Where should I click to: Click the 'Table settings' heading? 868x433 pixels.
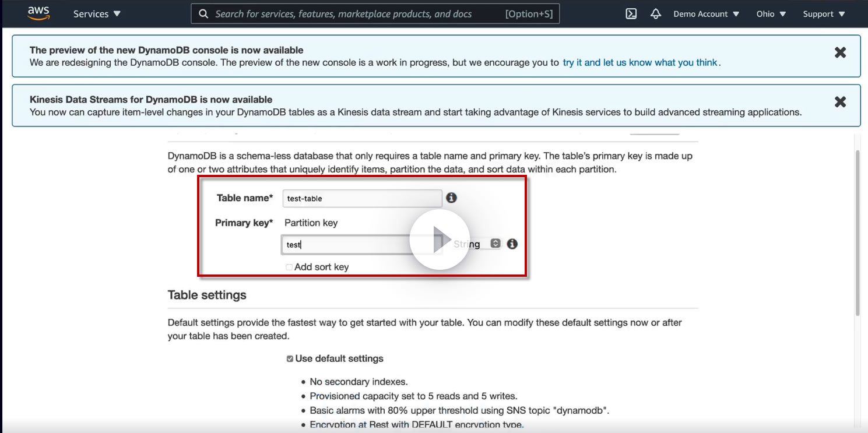coord(207,295)
